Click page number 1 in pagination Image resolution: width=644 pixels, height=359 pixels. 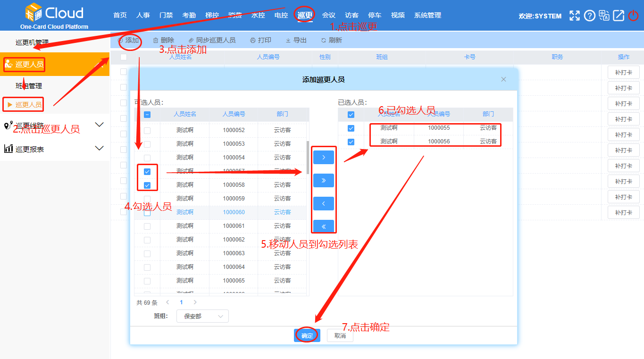coord(181,302)
